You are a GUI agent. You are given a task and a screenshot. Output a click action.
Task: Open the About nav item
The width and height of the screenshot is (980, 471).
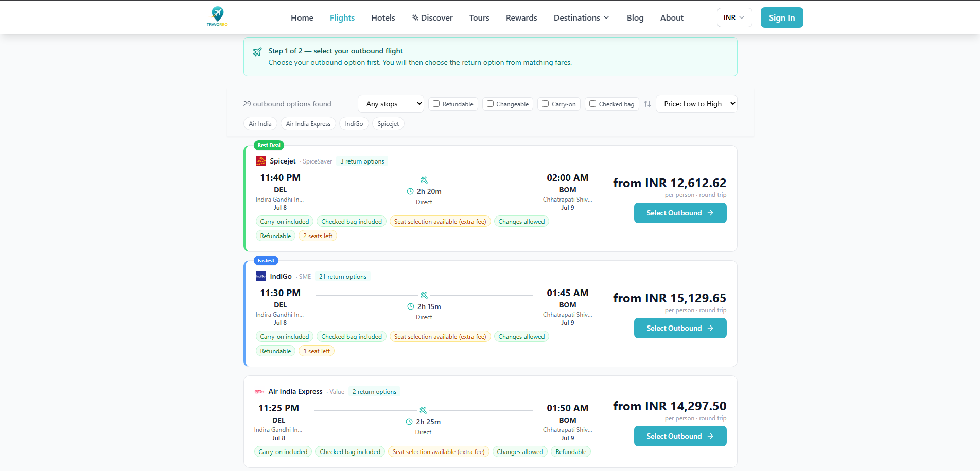tap(672, 17)
